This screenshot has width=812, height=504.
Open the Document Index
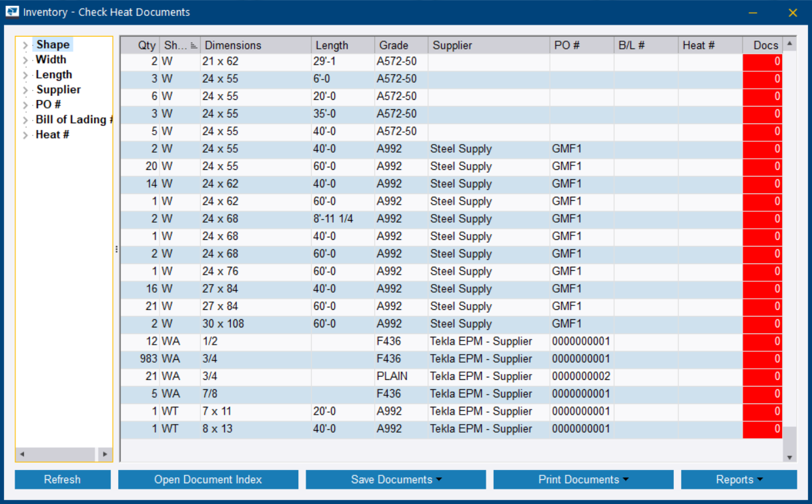208,479
